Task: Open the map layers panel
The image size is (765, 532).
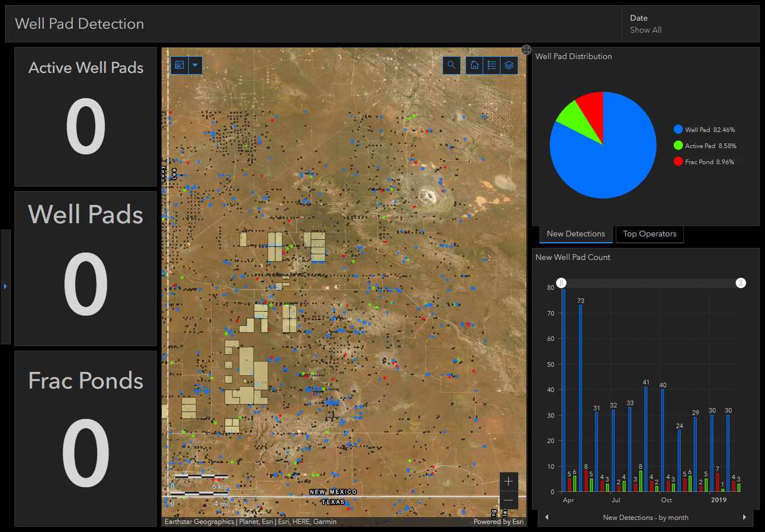Action: click(x=509, y=65)
